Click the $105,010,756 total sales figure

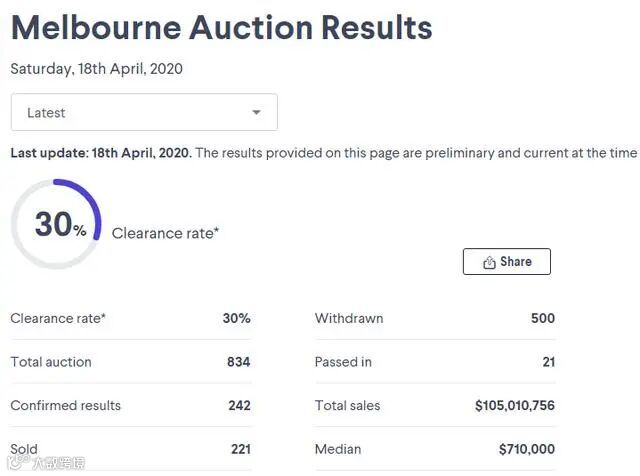click(515, 406)
